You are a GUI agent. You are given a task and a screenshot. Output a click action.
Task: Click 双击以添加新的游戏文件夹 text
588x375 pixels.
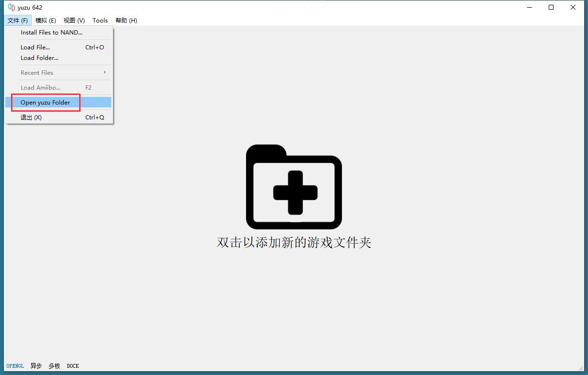coord(294,242)
